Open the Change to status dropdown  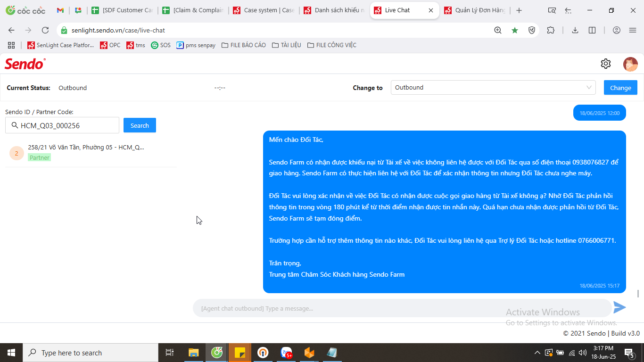coord(493,88)
